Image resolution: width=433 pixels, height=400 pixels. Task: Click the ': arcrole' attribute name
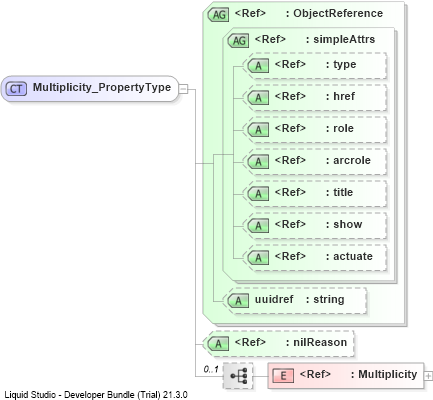(x=348, y=160)
